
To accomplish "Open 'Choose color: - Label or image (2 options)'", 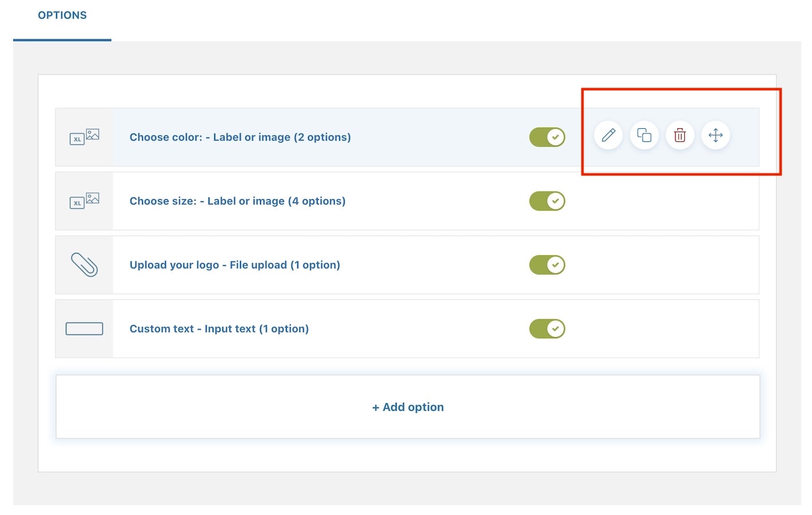I will click(240, 137).
